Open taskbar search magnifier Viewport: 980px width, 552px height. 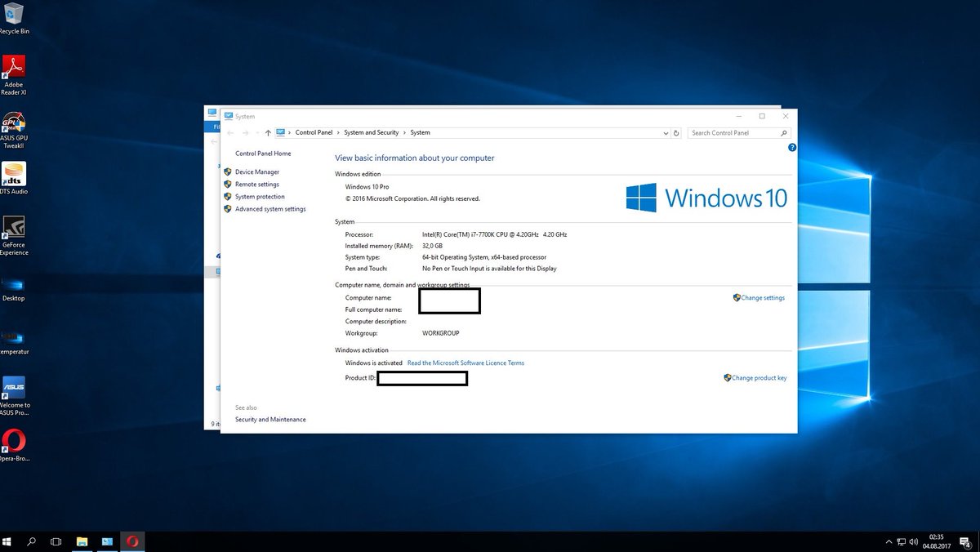(x=32, y=541)
